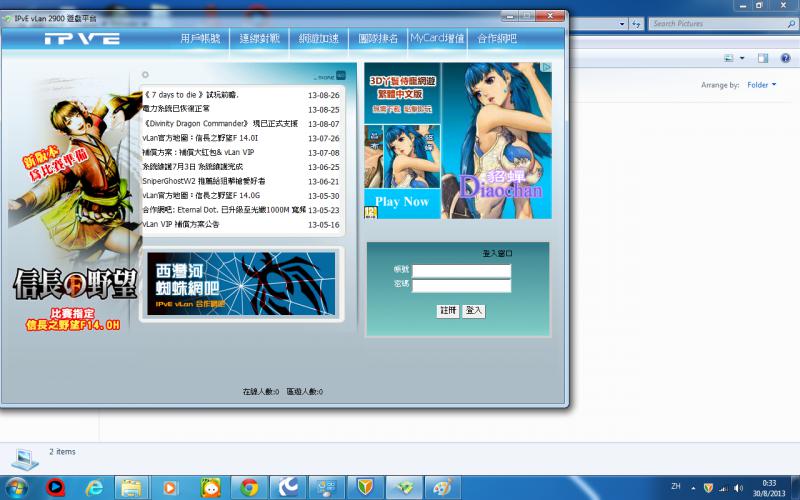Open the 用戶帳號 tab

(200, 39)
